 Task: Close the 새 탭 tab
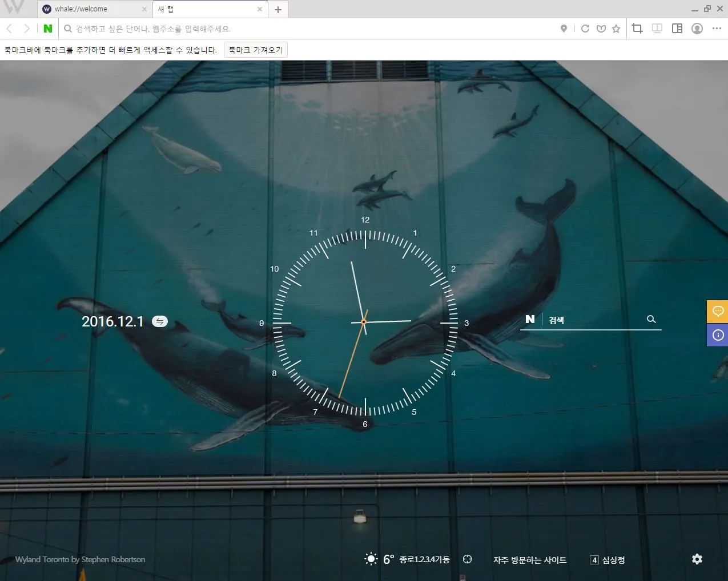point(260,9)
